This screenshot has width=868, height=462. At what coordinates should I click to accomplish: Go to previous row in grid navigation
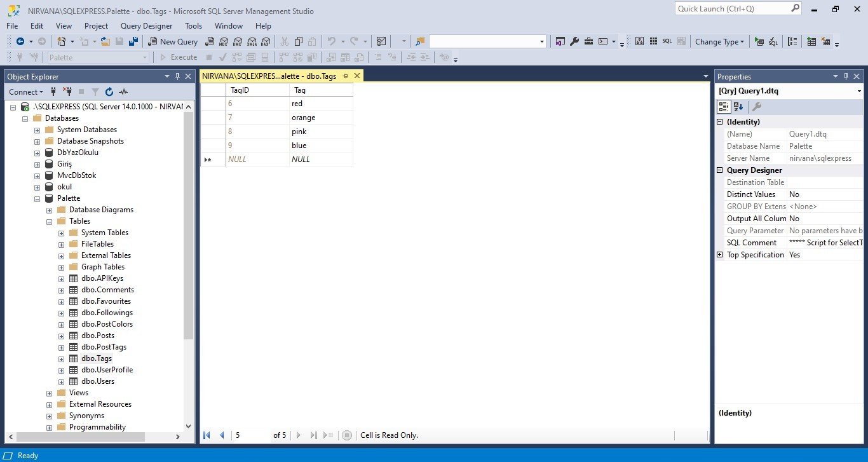coord(222,435)
